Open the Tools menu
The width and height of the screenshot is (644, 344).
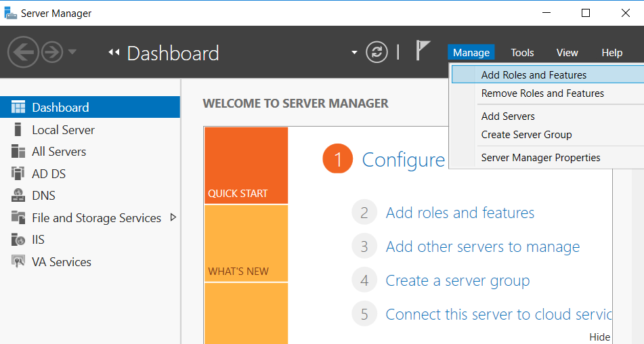(x=522, y=53)
